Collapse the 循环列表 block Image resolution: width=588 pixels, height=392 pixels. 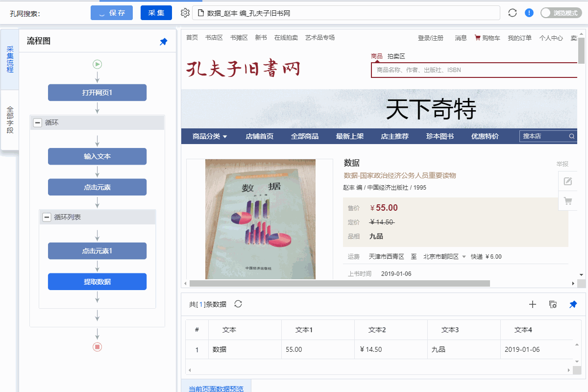(47, 217)
